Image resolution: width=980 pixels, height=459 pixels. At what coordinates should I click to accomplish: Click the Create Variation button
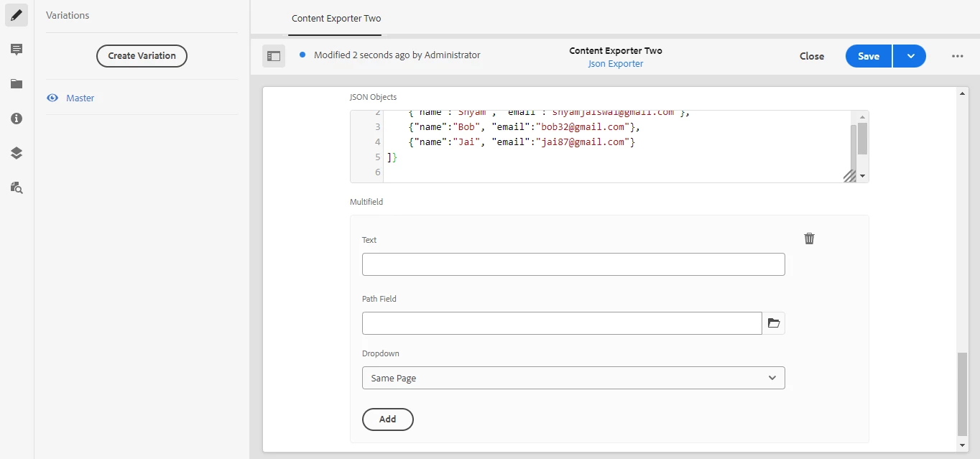[x=142, y=56]
